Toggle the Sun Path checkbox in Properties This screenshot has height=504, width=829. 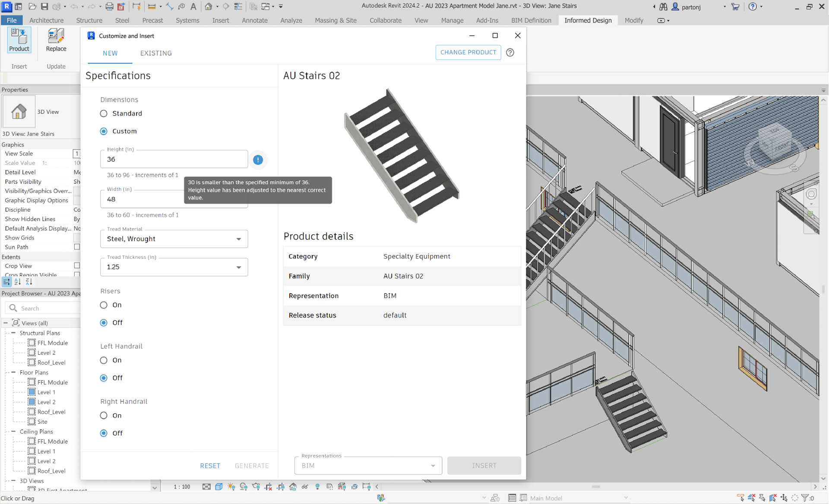(77, 247)
